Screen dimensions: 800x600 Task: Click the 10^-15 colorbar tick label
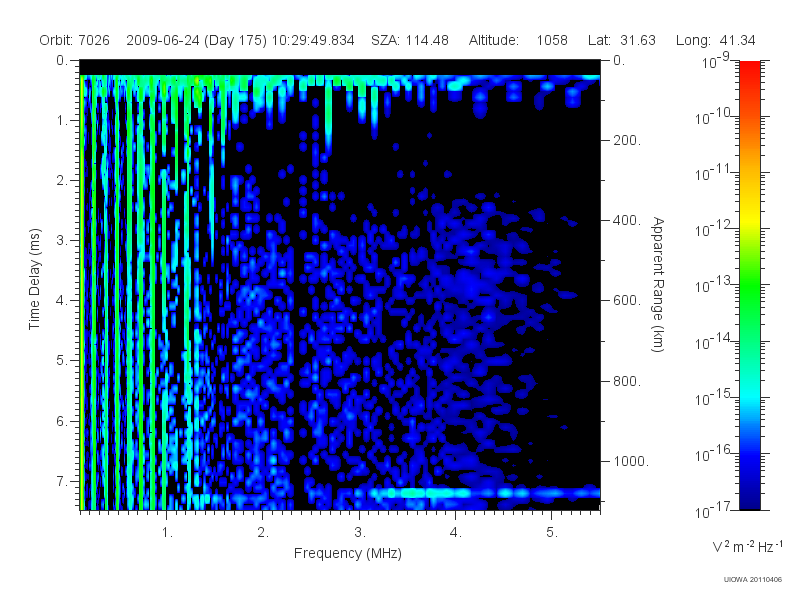tap(713, 397)
